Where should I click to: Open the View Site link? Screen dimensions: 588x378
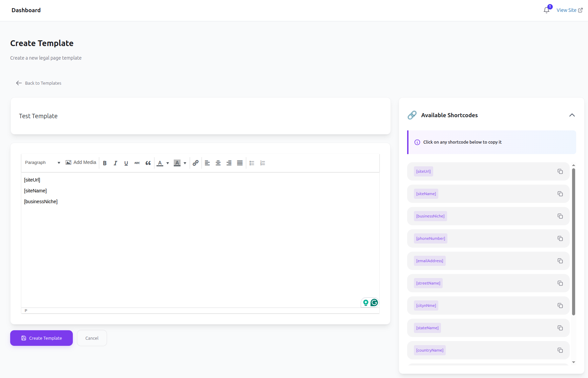(570, 10)
